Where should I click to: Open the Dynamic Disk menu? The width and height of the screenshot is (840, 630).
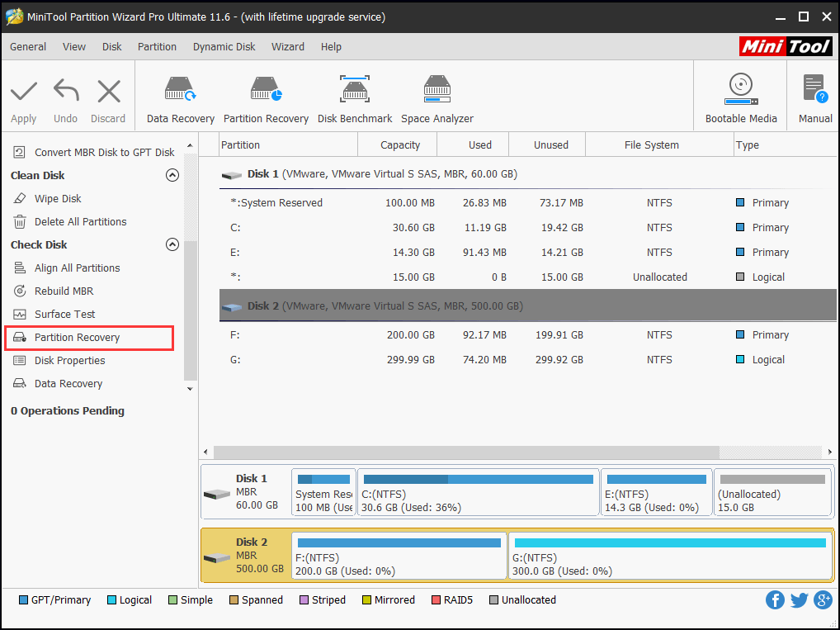pos(224,46)
